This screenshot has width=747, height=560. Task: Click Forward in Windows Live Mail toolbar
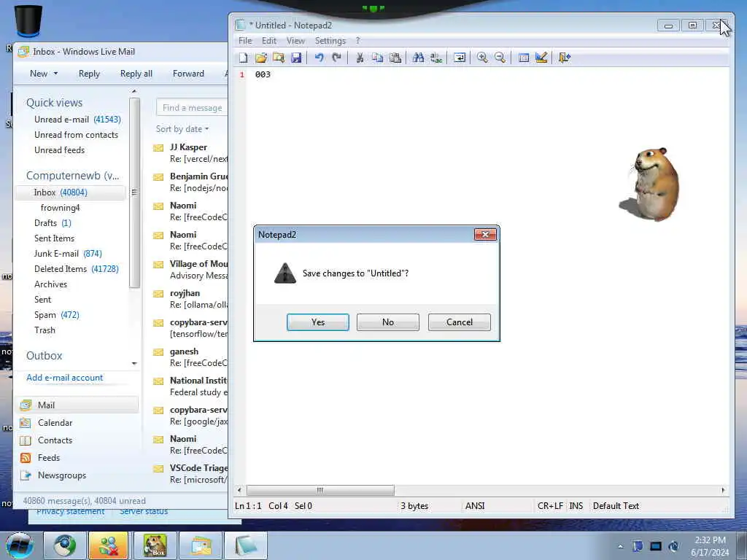pos(188,74)
